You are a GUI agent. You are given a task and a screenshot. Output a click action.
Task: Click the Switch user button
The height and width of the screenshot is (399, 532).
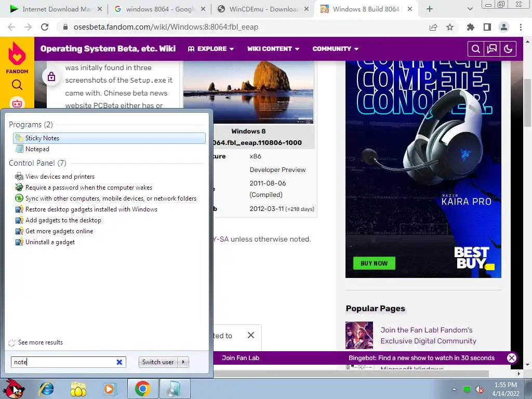pyautogui.click(x=158, y=362)
